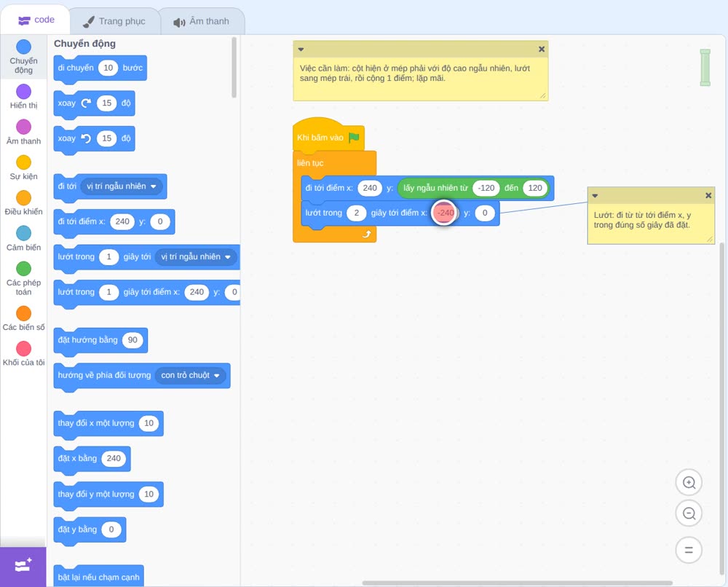Click the counterclockwise rotate icon on xoay block
Image resolution: width=728 pixels, height=587 pixels.
86,138
